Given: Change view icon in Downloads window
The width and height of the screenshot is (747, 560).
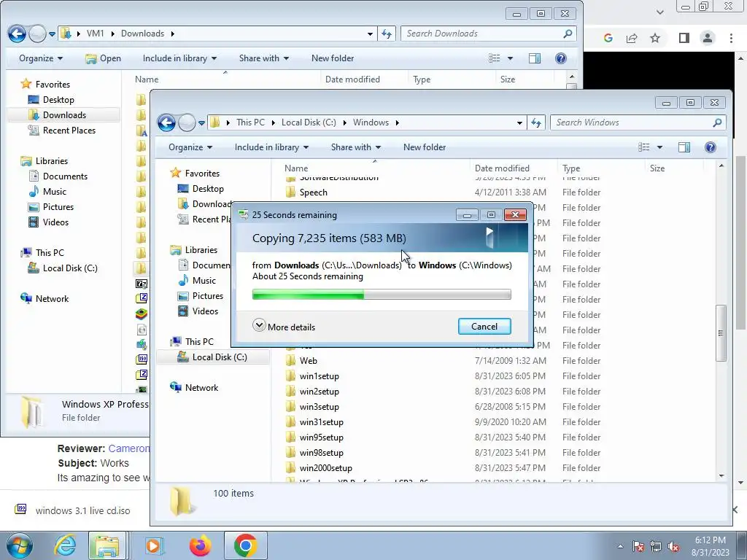Looking at the screenshot, I should [x=495, y=58].
